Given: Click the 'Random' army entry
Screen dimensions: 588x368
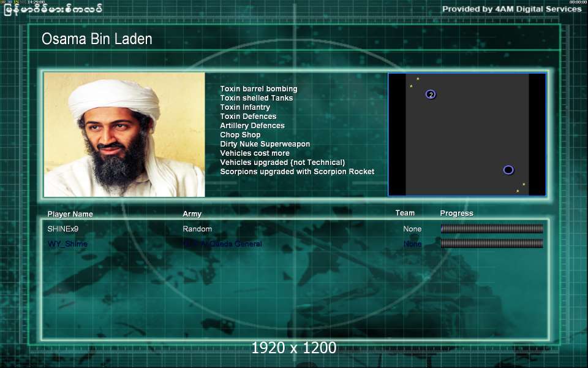Looking at the screenshot, I should pyautogui.click(x=197, y=229).
